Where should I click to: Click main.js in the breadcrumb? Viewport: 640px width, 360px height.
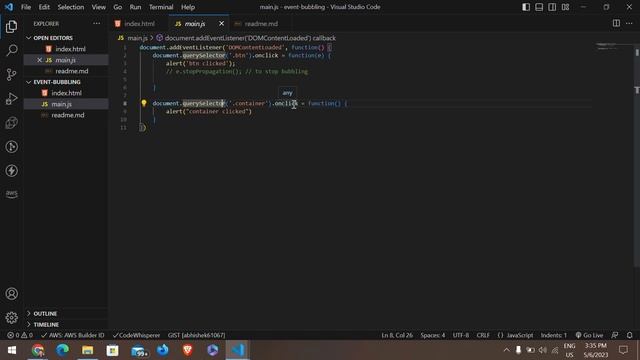click(x=137, y=38)
